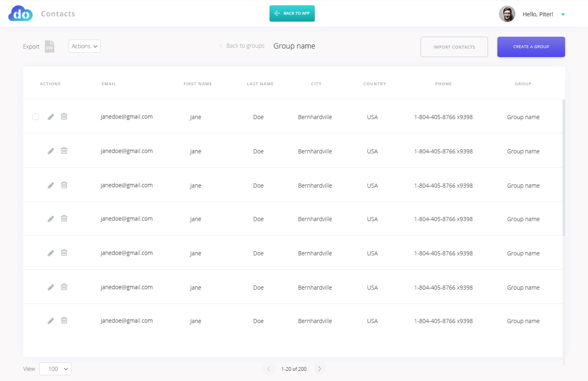Click the 'Group name' heading near Back to groups

[294, 46]
